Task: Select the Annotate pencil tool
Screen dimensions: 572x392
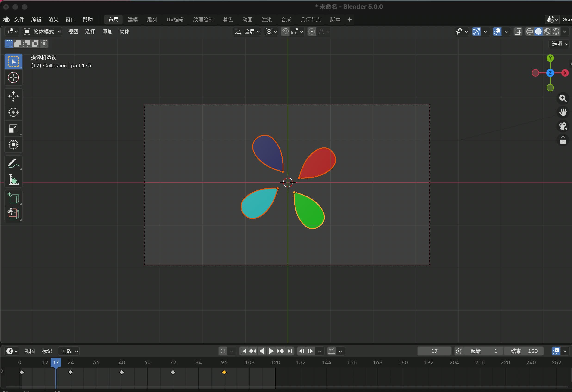Action: click(13, 163)
